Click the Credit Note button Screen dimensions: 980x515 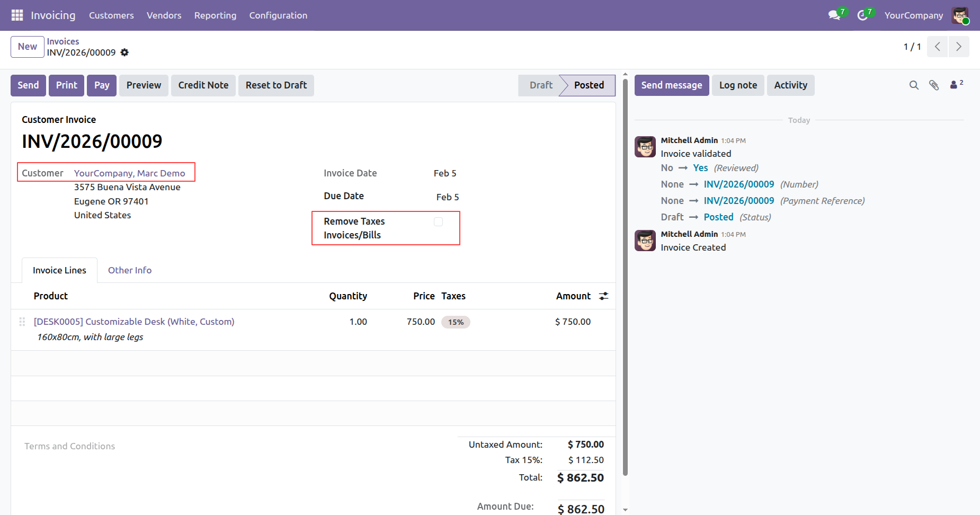pos(203,85)
